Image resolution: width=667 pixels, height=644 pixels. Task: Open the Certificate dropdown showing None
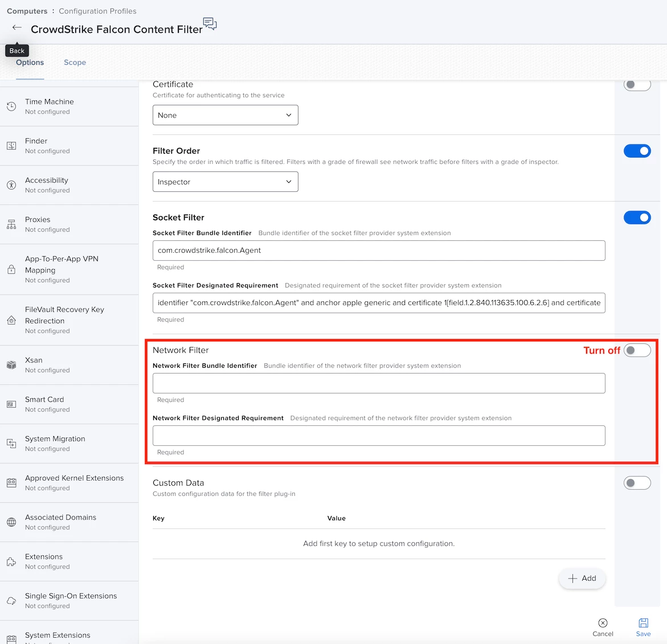pyautogui.click(x=225, y=115)
